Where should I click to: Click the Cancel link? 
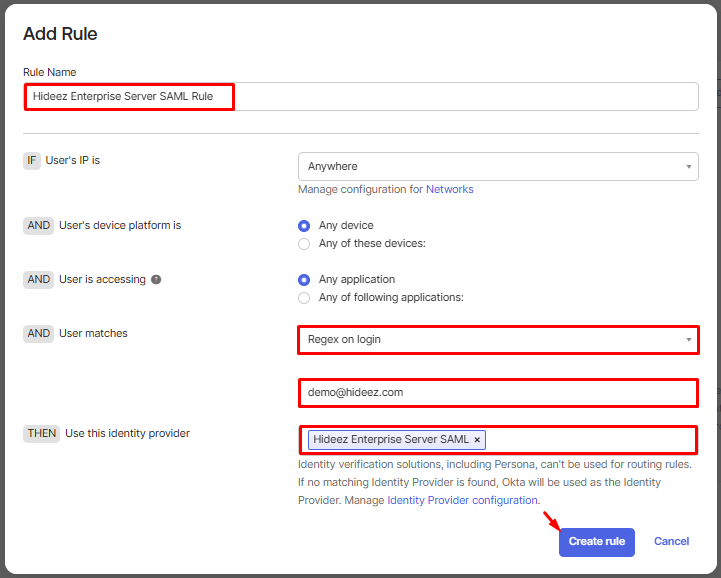671,542
